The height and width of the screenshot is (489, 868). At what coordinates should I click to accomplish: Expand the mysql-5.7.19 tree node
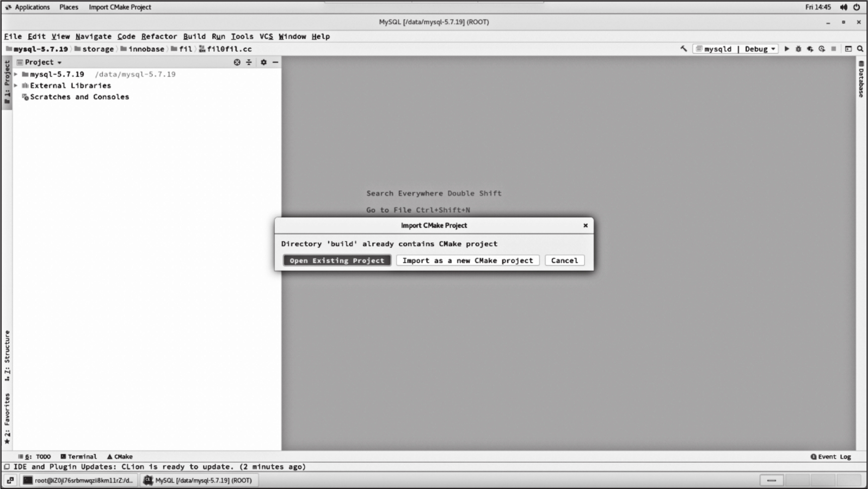pos(16,74)
